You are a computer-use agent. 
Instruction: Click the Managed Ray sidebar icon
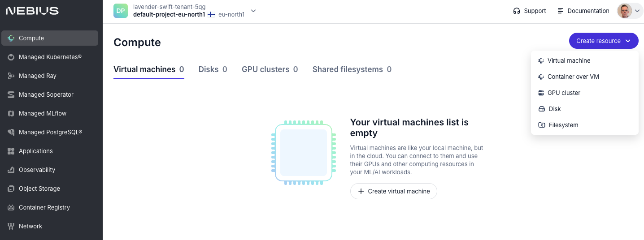click(11, 76)
